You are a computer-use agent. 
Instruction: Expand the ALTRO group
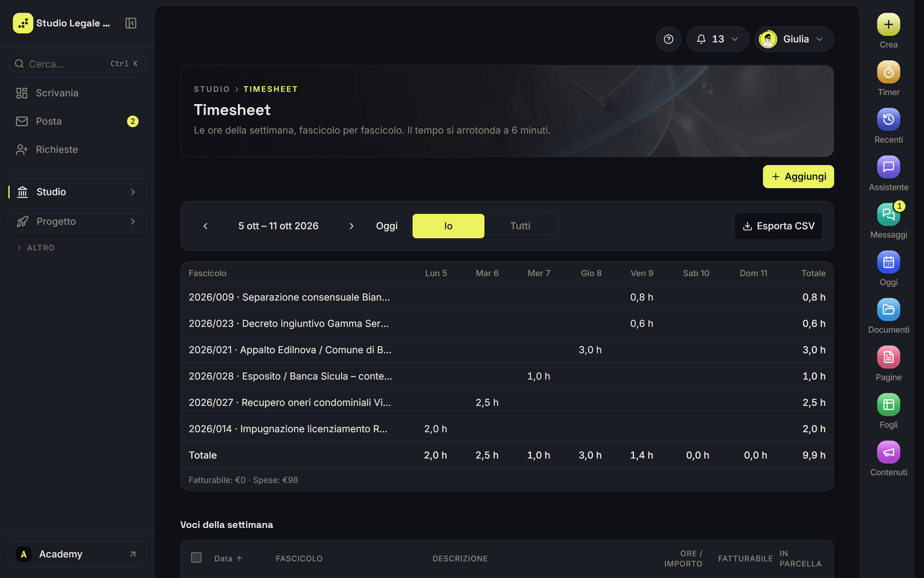pos(36,248)
